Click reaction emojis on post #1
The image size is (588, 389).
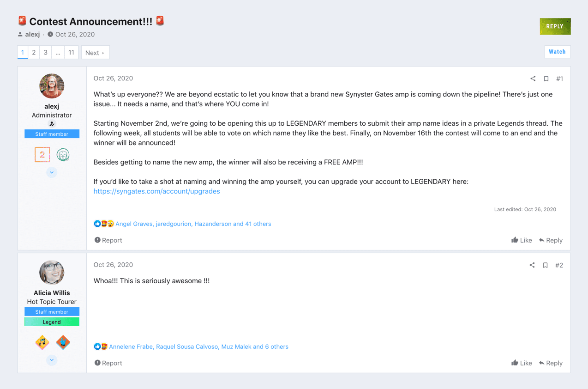coord(104,224)
